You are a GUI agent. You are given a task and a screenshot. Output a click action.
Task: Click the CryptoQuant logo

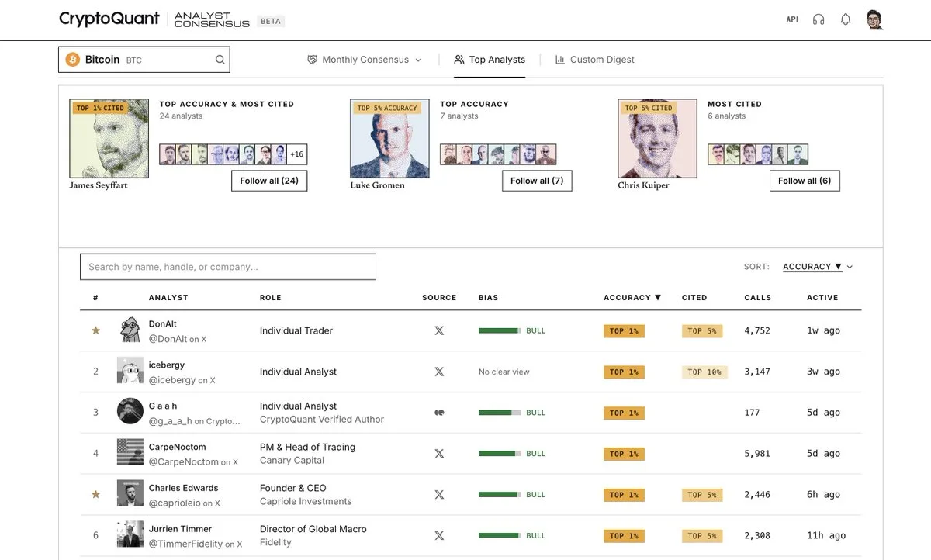(109, 19)
